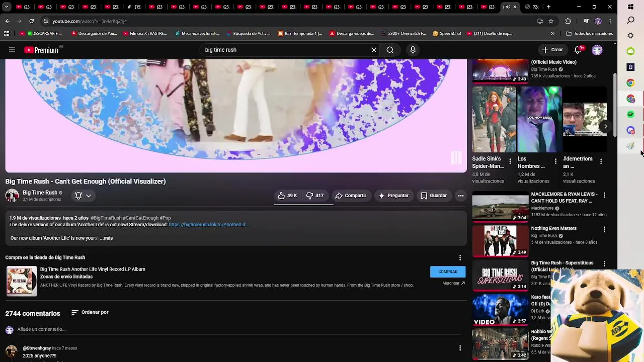Click the search magnifier button
Viewport: 644px width, 362px height.
[390, 50]
